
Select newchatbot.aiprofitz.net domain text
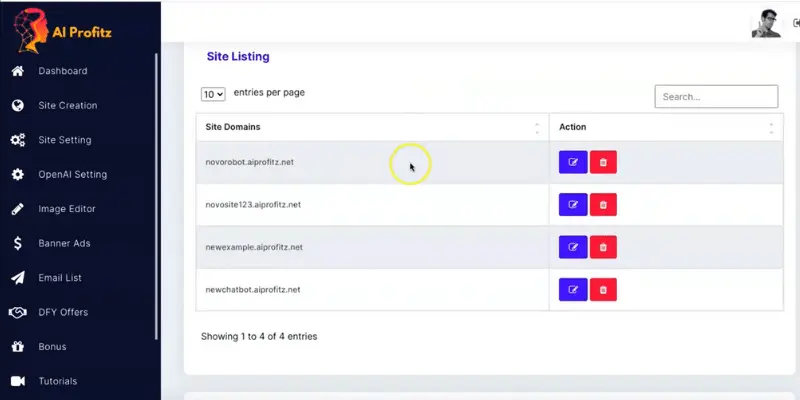point(253,289)
